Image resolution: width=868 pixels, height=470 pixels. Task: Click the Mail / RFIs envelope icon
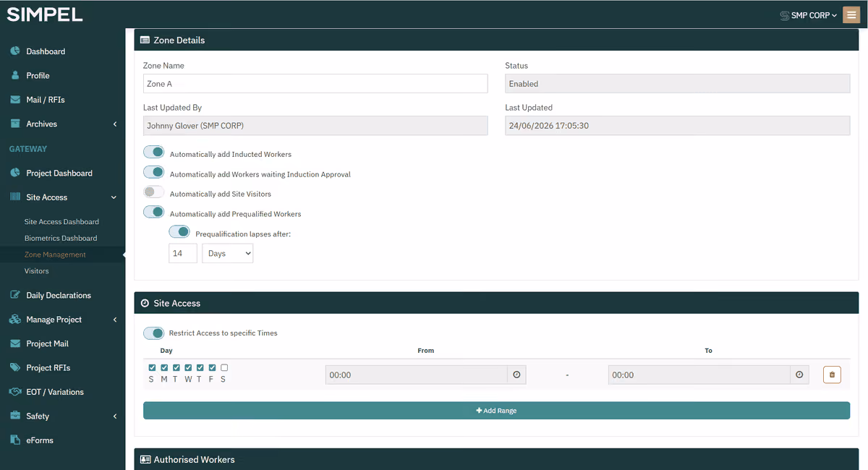[x=14, y=100]
